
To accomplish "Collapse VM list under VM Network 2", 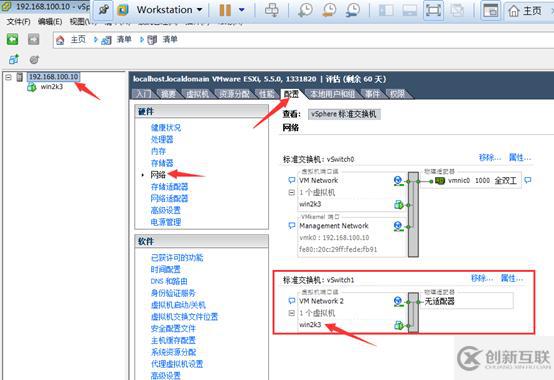I will point(291,313).
